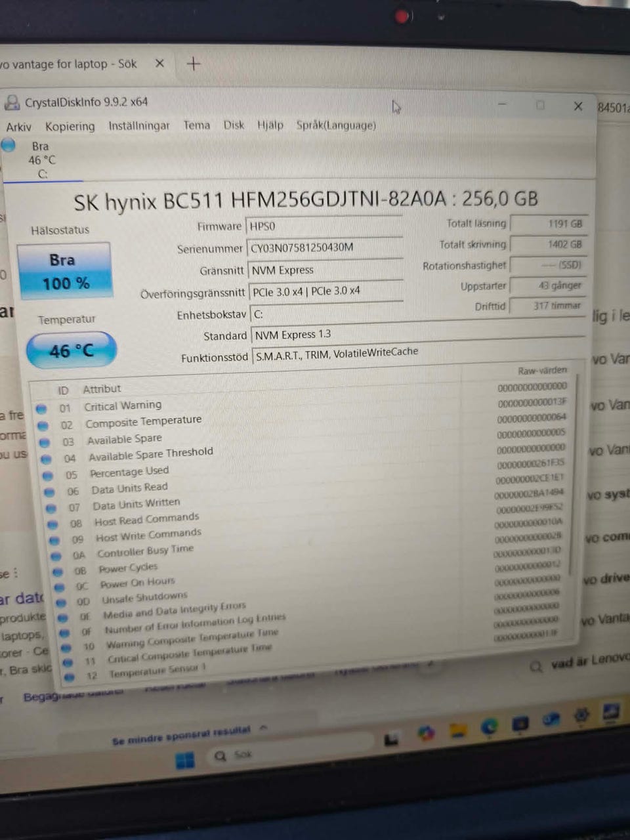
Task: Collapse 'Se mindre sponsrat resultat' in the browser
Action: click(189, 734)
